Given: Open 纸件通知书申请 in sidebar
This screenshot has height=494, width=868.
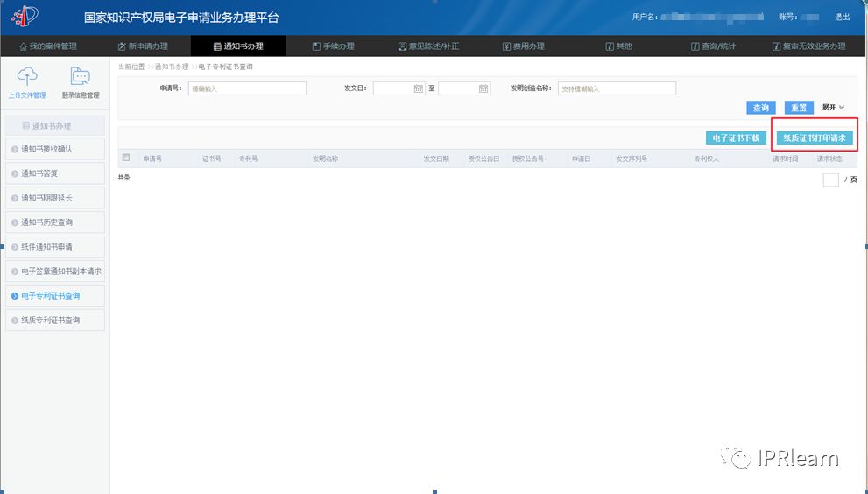Looking at the screenshot, I should coord(55,246).
